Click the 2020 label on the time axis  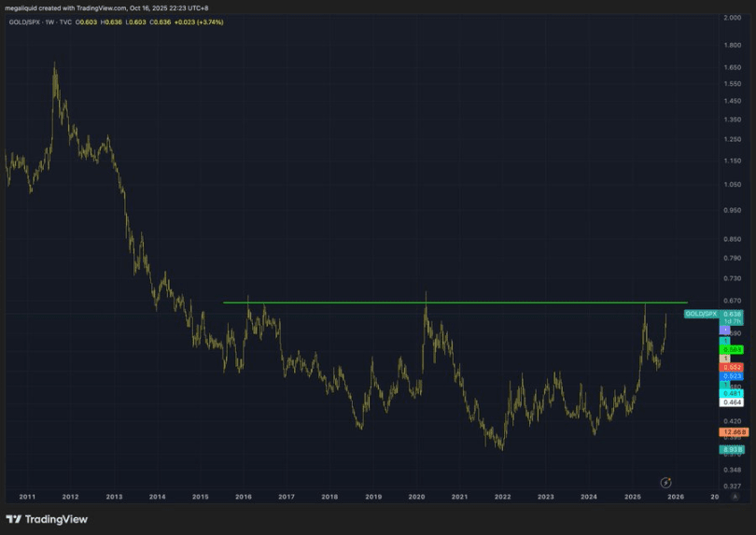[416, 497]
